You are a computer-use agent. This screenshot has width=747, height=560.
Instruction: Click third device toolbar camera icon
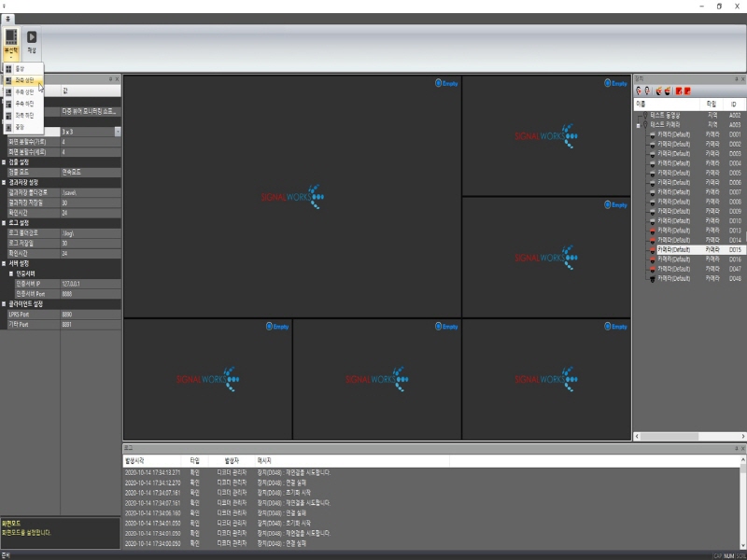pyautogui.click(x=659, y=91)
